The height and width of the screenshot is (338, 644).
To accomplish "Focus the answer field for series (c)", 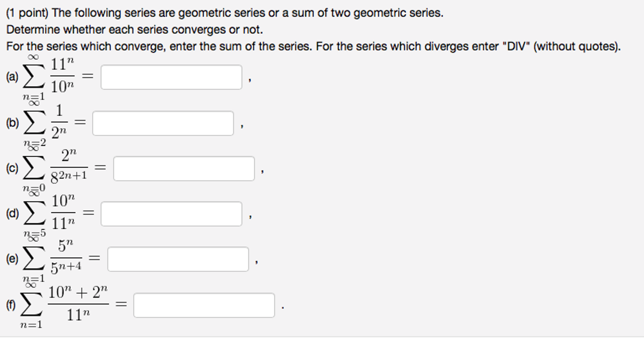I will [184, 168].
